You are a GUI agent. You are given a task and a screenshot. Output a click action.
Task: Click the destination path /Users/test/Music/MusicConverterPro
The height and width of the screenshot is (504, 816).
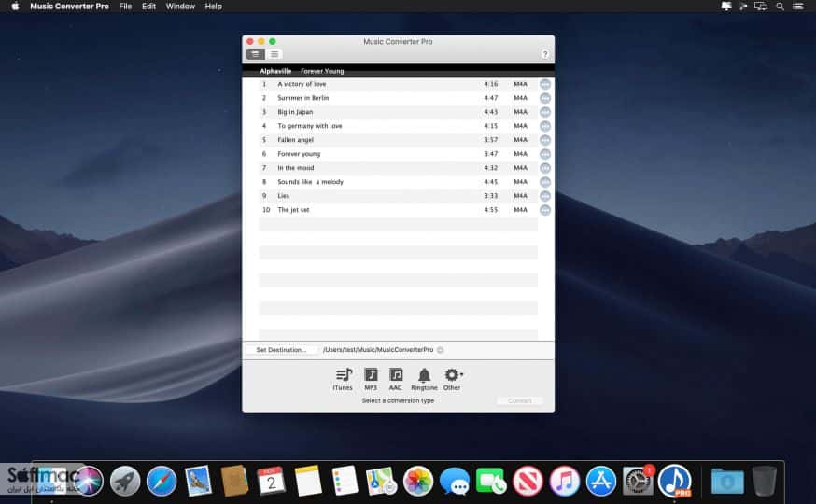(x=378, y=350)
